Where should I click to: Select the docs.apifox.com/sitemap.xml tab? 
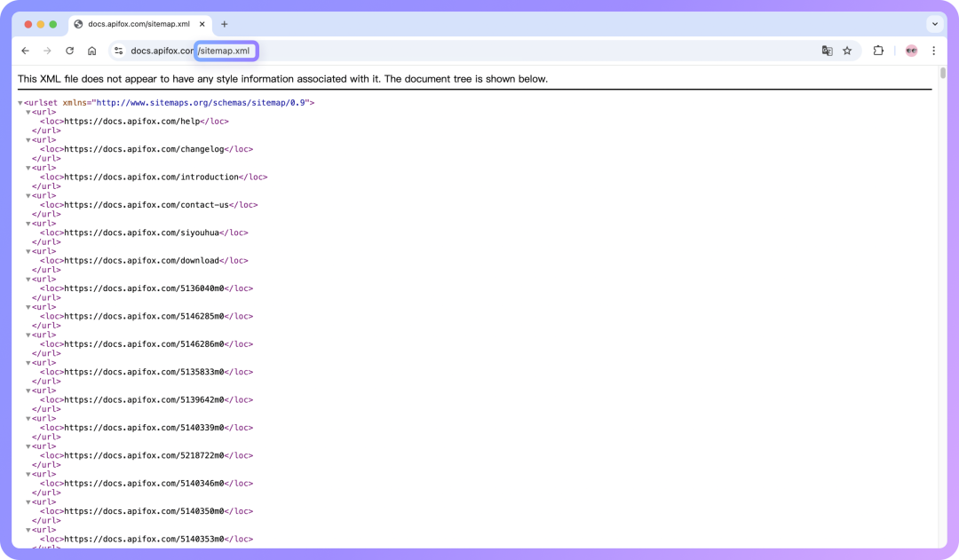click(139, 24)
